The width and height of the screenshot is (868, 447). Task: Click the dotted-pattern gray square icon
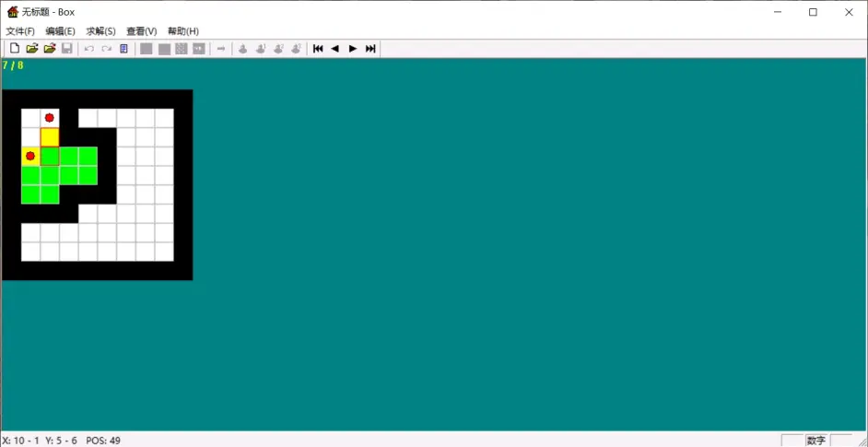point(181,49)
